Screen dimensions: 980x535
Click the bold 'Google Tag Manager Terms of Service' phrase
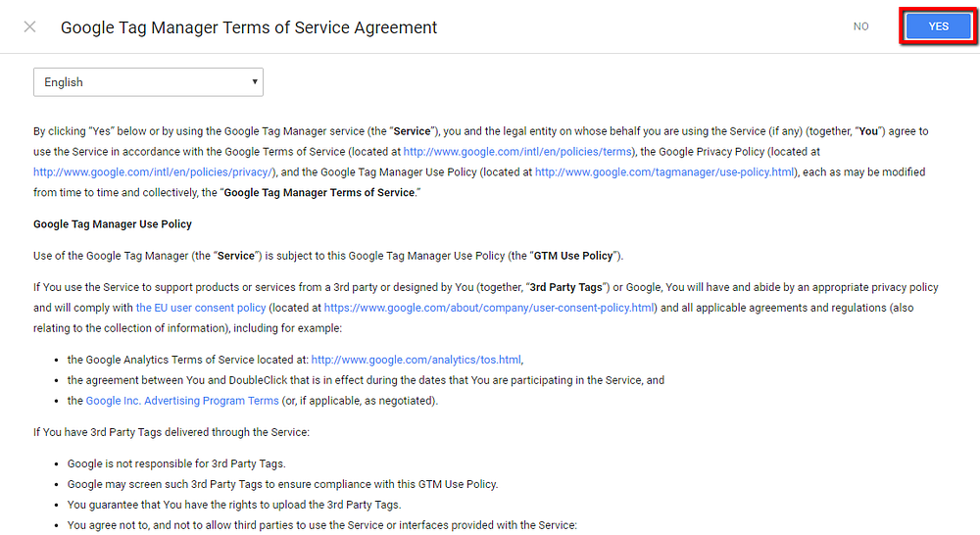coord(318,192)
